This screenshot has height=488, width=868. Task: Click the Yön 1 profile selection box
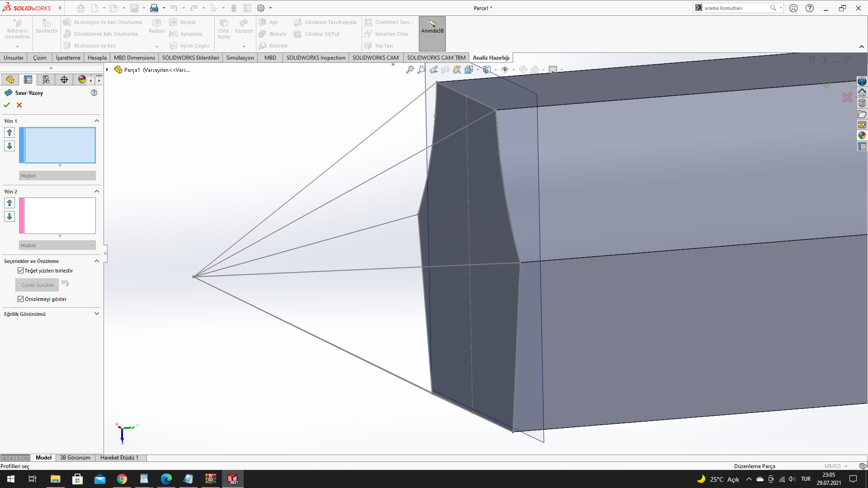(x=60, y=145)
